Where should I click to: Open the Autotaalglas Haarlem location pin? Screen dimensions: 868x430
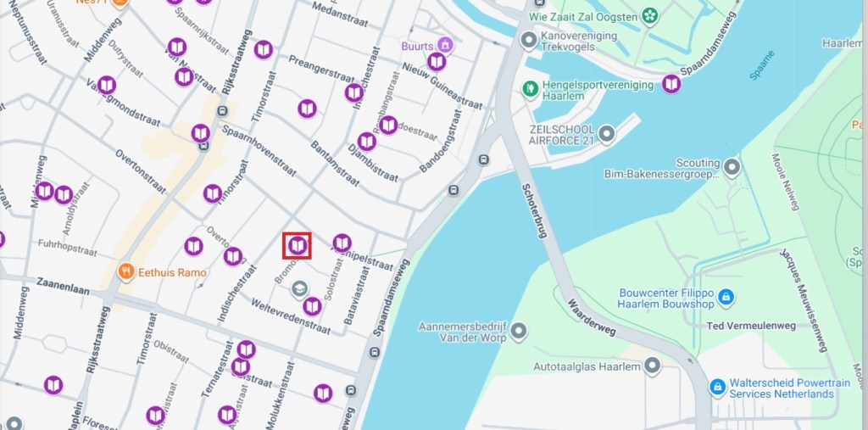(x=653, y=366)
